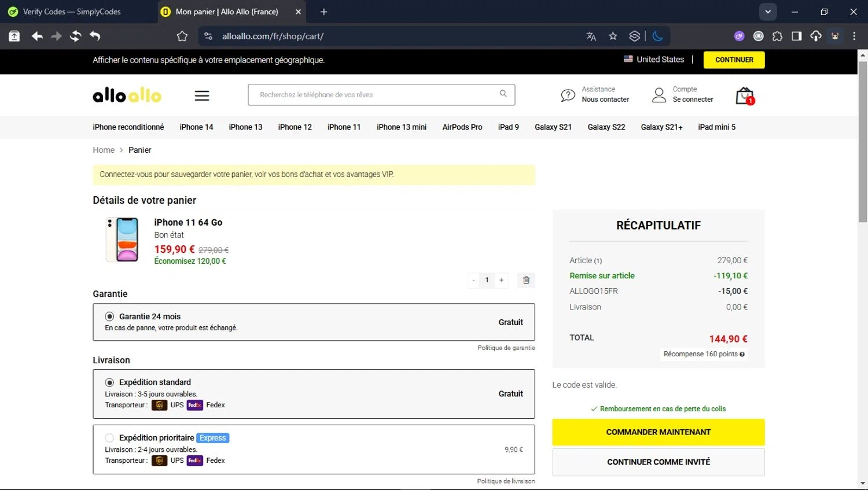This screenshot has height=490, width=868.
Task: Click the star favorites icon left of address bar
Action: tap(182, 36)
